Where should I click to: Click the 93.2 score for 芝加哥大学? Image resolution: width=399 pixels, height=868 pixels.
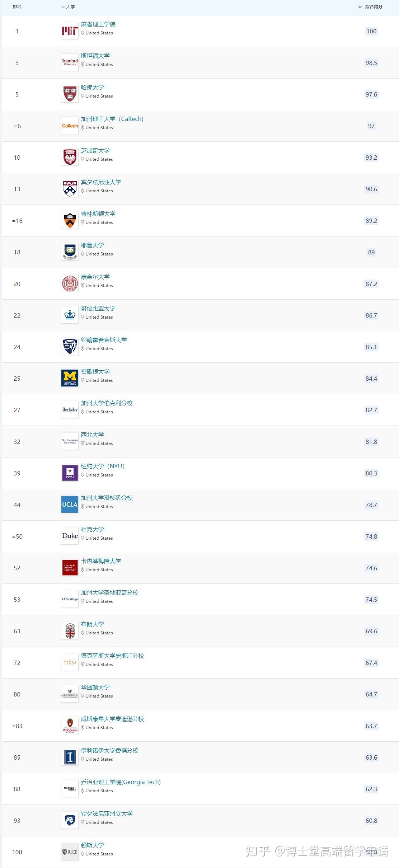pos(371,158)
